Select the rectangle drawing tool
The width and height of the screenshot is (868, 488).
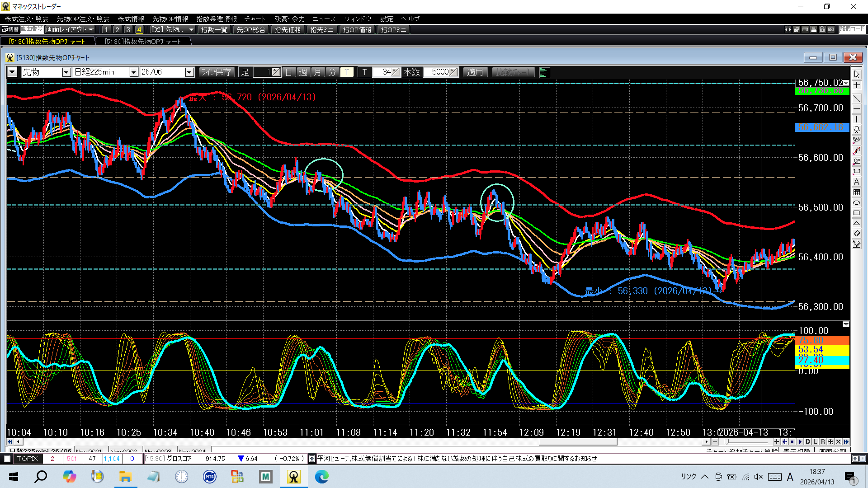[857, 213]
